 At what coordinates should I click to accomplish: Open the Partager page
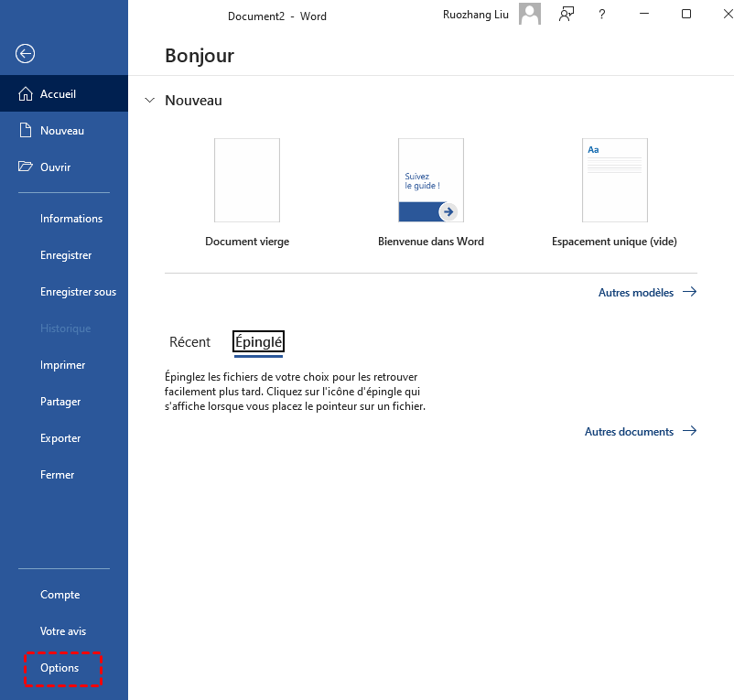pos(64,401)
